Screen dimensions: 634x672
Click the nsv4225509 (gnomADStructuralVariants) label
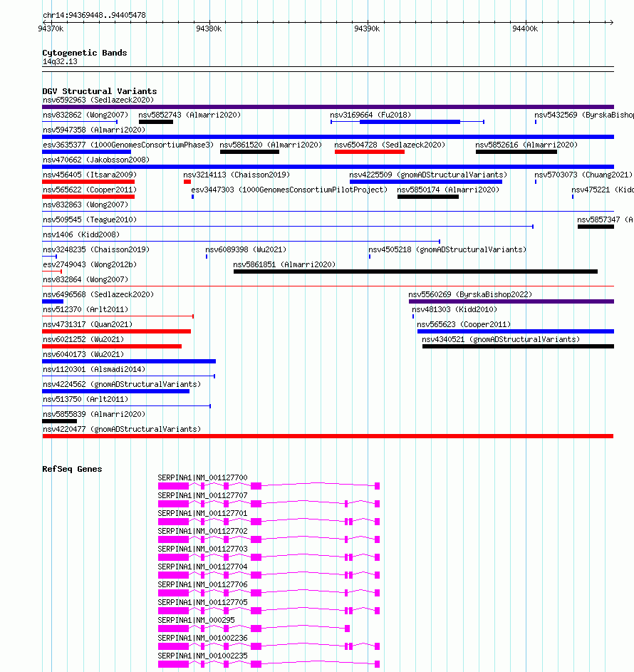(428, 175)
